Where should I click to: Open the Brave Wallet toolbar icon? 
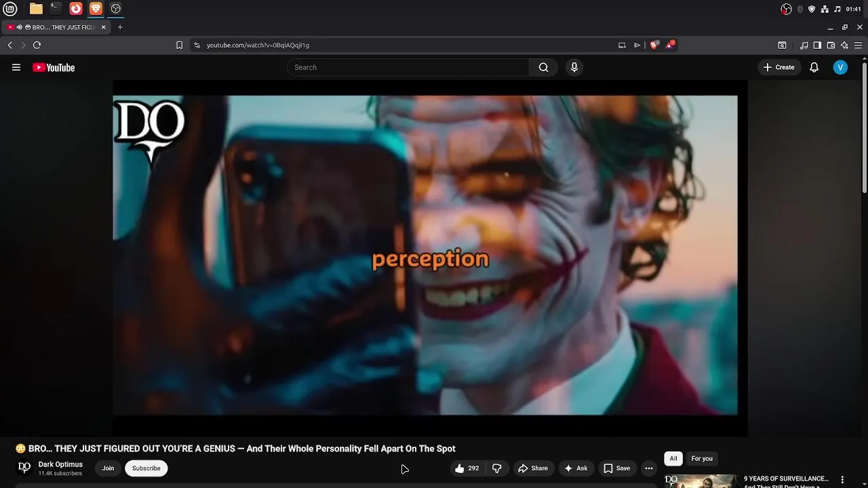pos(831,45)
